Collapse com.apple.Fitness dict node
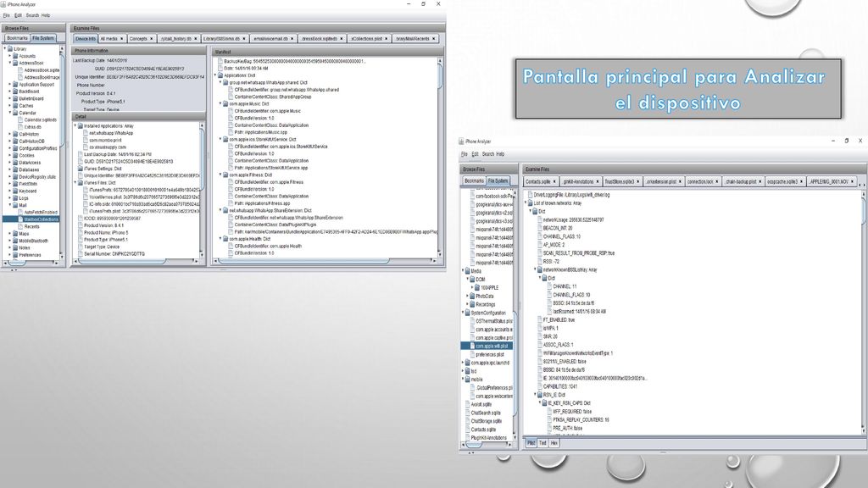 (x=220, y=175)
